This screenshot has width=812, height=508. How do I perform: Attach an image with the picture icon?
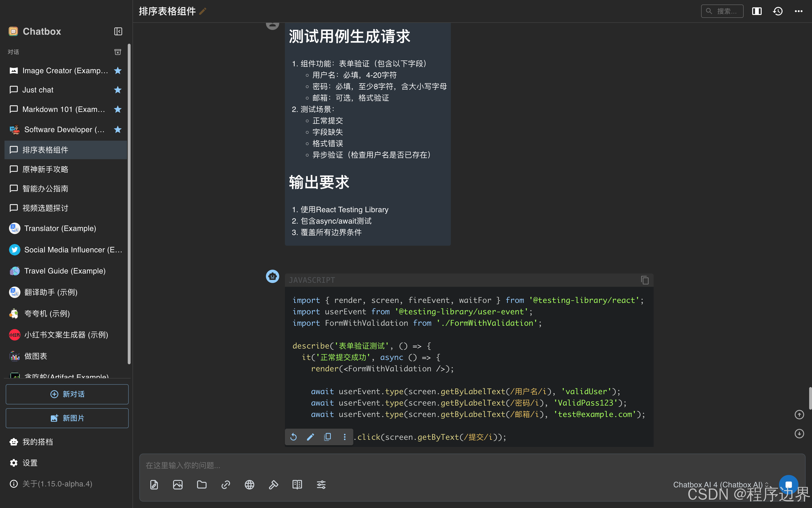(x=178, y=484)
